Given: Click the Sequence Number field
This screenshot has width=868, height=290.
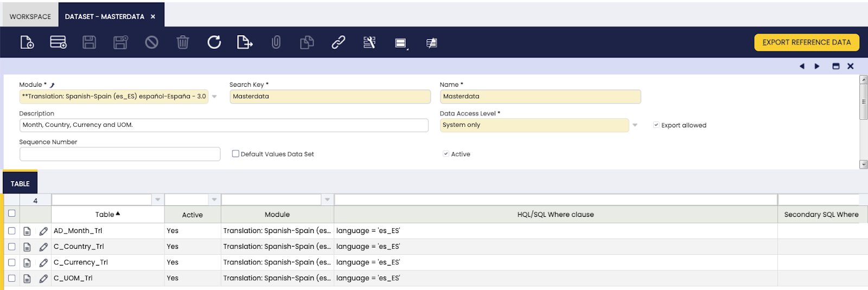Looking at the screenshot, I should pos(120,154).
